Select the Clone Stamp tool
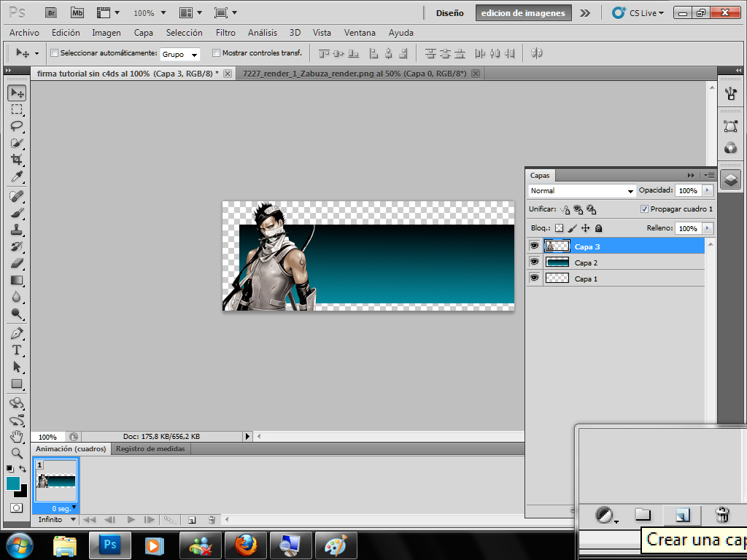 pos(17,230)
